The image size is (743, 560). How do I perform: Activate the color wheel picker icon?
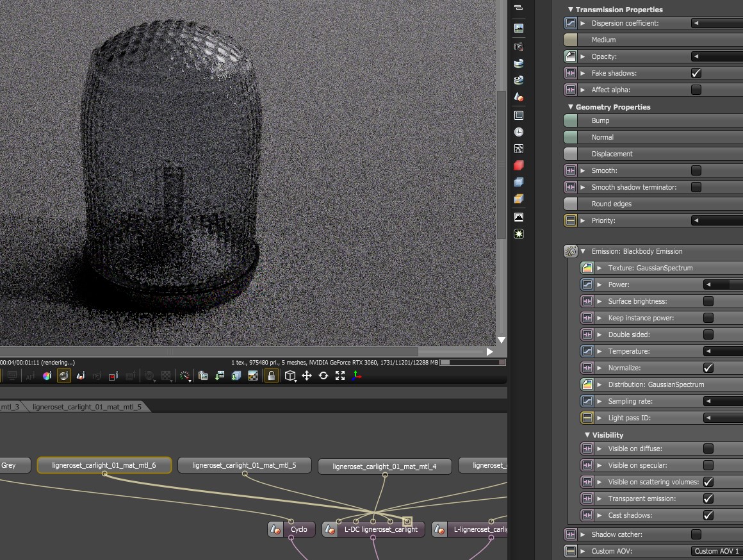[47, 376]
